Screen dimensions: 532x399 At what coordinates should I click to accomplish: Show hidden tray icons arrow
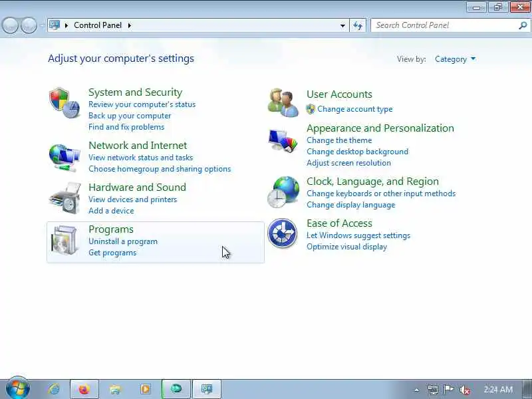[x=417, y=390]
